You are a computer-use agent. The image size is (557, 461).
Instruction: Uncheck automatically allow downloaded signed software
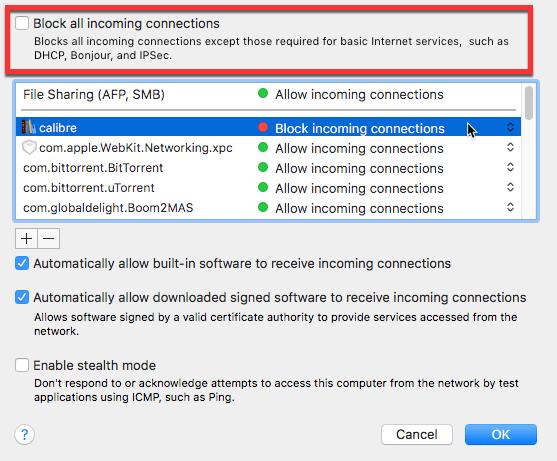[22, 297]
